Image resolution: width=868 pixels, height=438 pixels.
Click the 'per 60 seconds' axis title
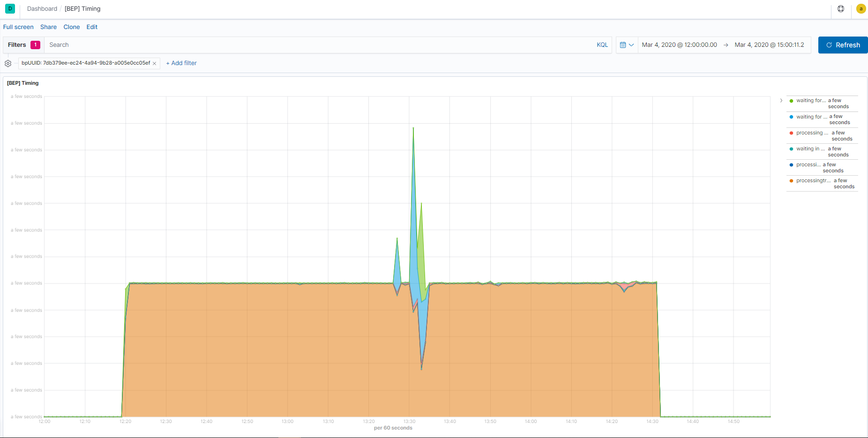coord(393,428)
